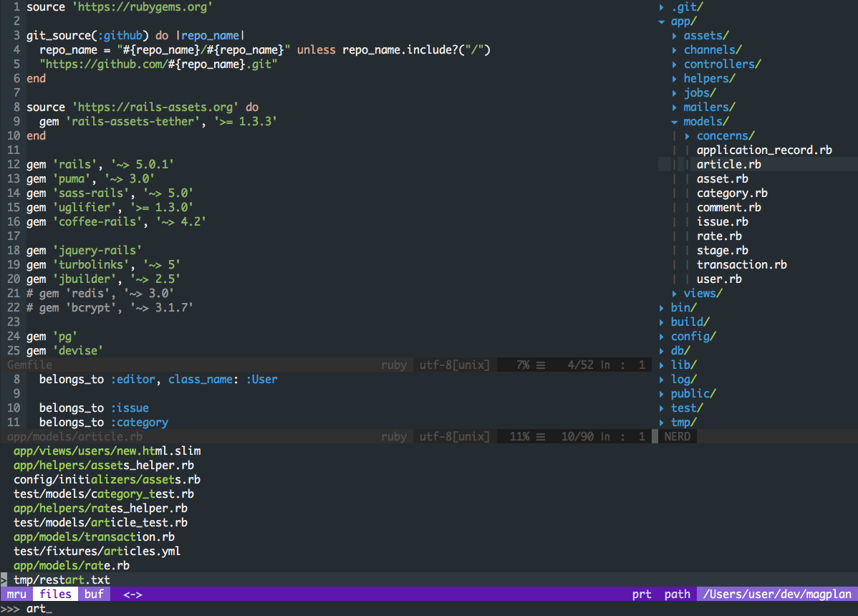Expand the views folder under app
858x616 pixels.
coord(675,294)
